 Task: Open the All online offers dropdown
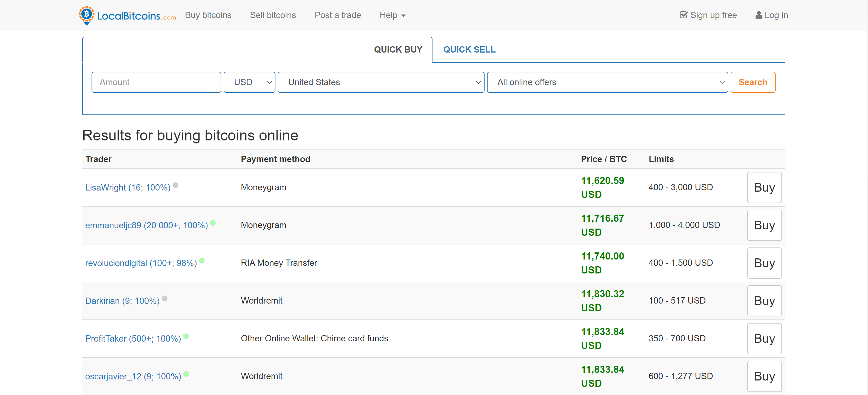[607, 82]
